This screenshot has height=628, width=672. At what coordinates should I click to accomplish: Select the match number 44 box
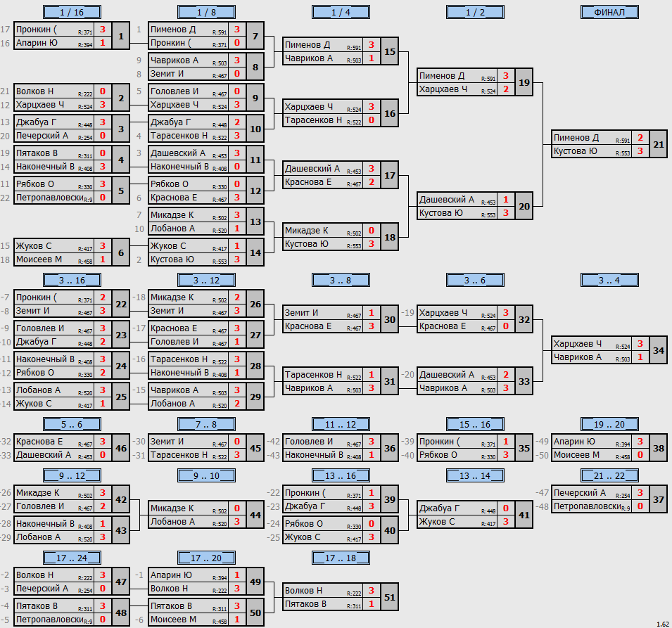click(x=255, y=515)
